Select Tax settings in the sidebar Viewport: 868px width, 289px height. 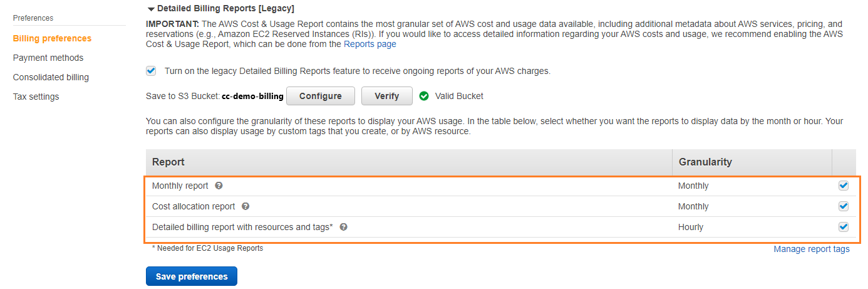(x=36, y=97)
